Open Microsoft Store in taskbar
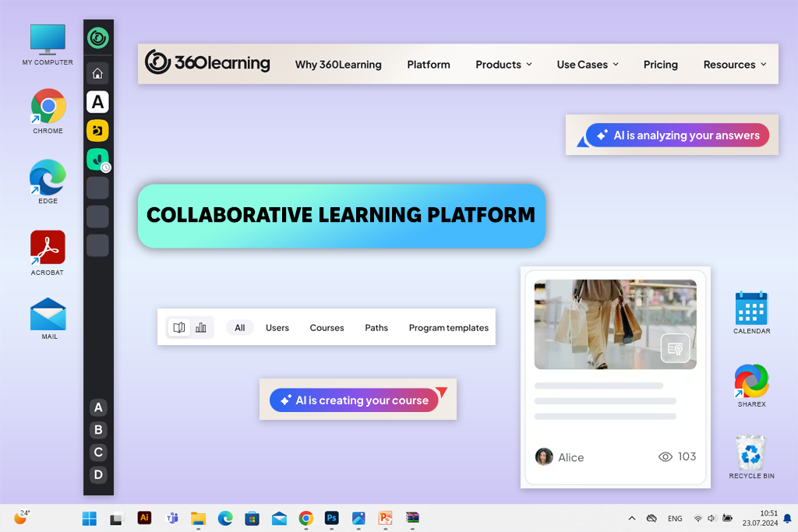798x532 pixels. [252, 518]
